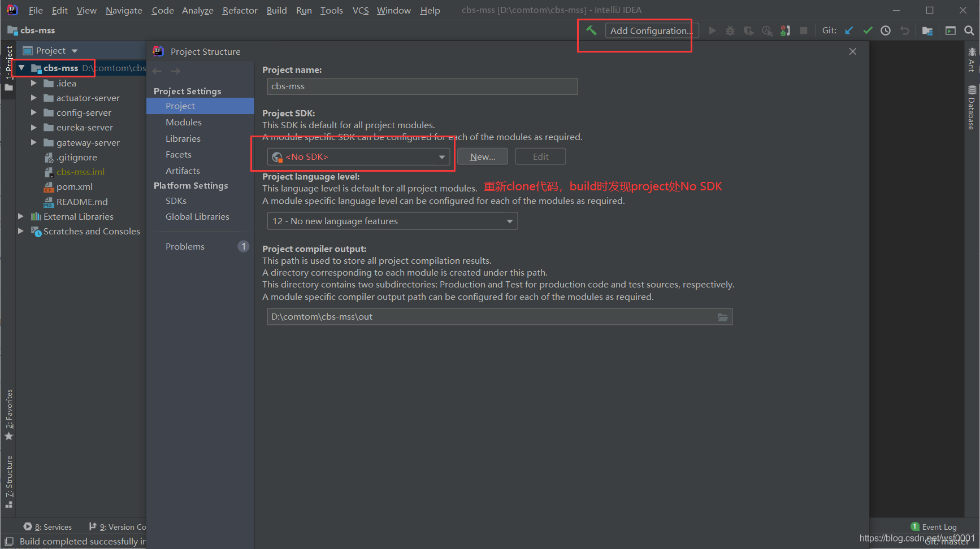Open the File menu

tap(36, 10)
